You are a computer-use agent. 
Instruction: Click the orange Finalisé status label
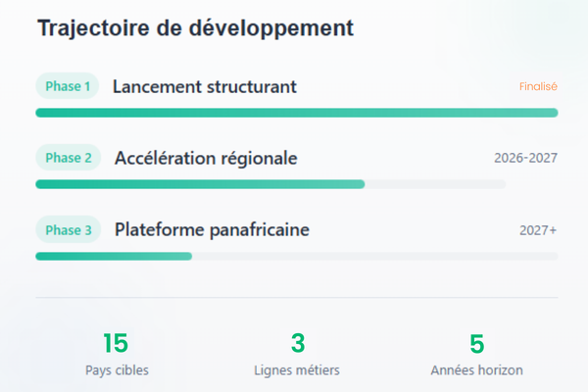pos(538,86)
